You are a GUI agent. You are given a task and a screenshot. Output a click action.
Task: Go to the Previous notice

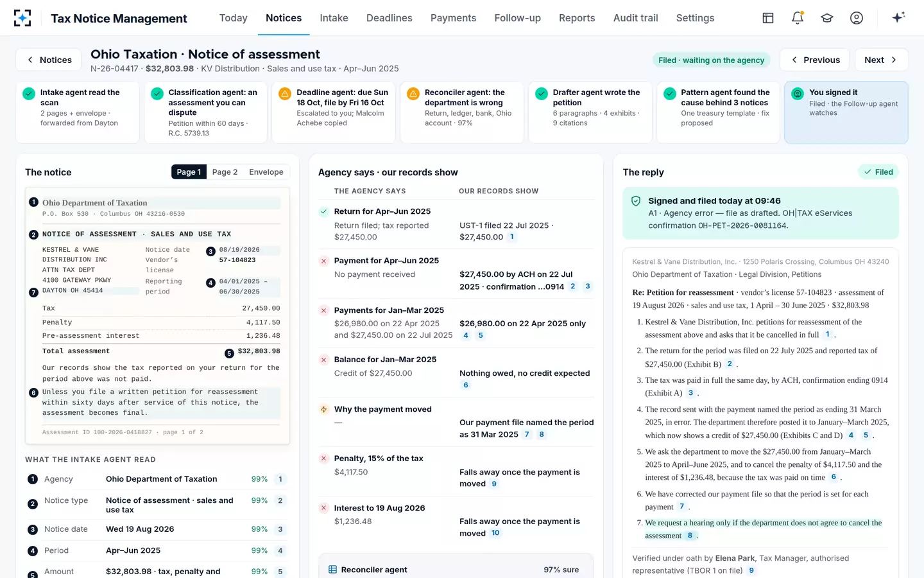tap(815, 60)
